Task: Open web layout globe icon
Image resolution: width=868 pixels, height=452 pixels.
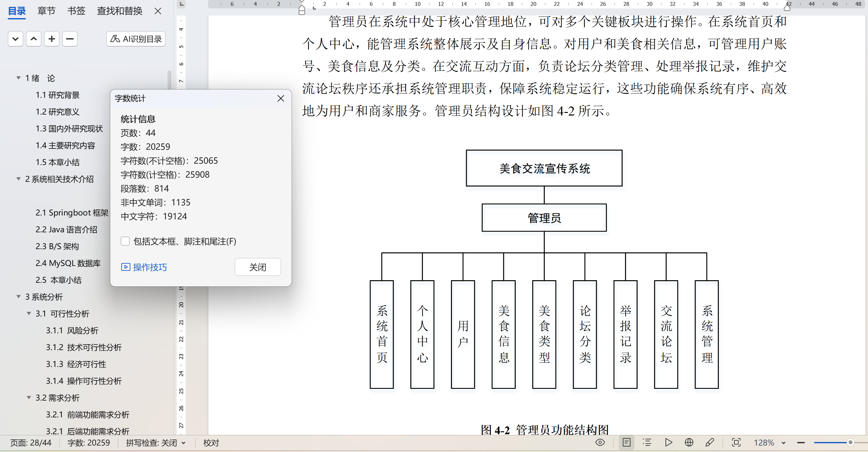Action: [689, 442]
